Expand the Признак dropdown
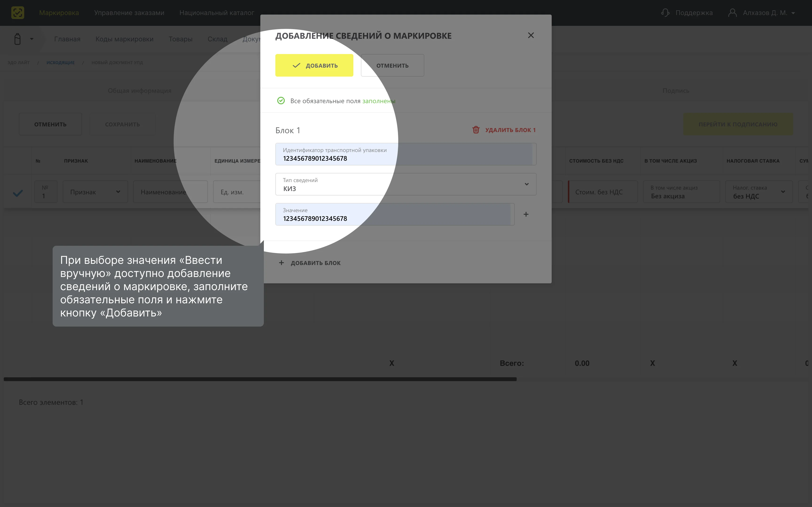Image resolution: width=812 pixels, height=507 pixels. click(x=95, y=192)
